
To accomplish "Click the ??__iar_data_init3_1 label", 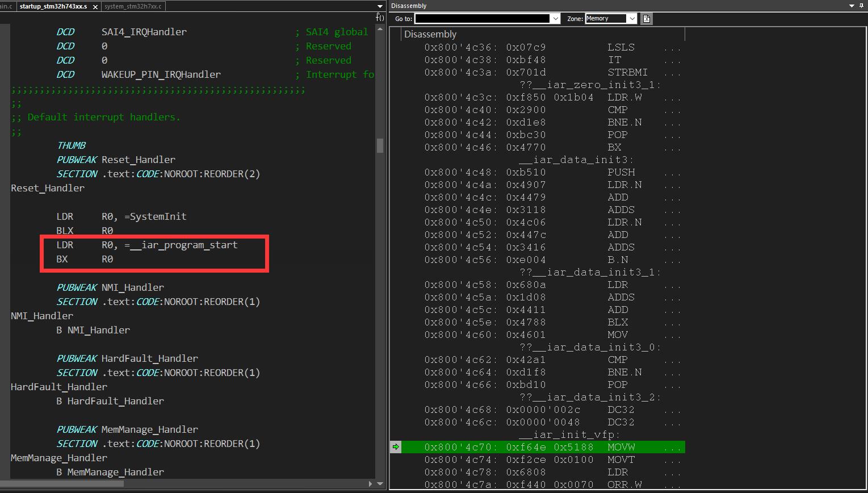I will pyautogui.click(x=590, y=272).
